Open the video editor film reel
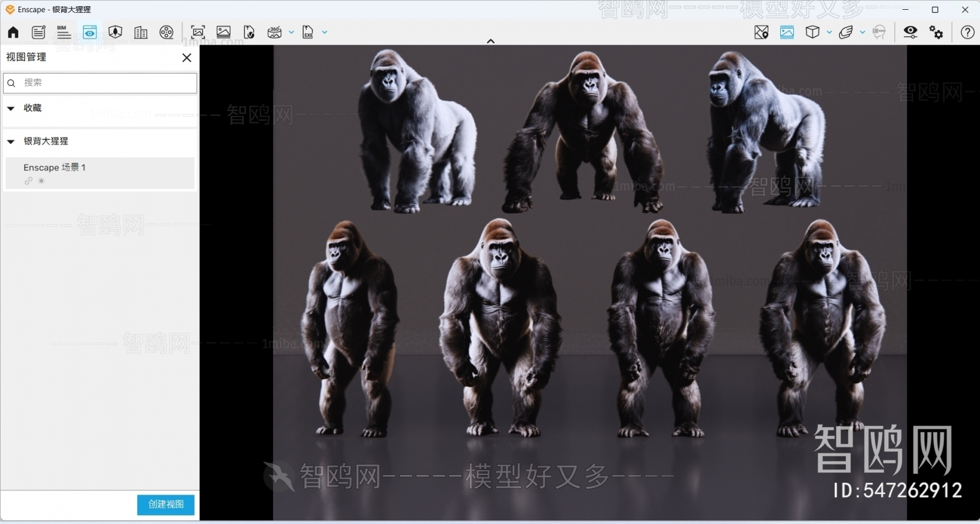Image resolution: width=980 pixels, height=524 pixels. [167, 32]
